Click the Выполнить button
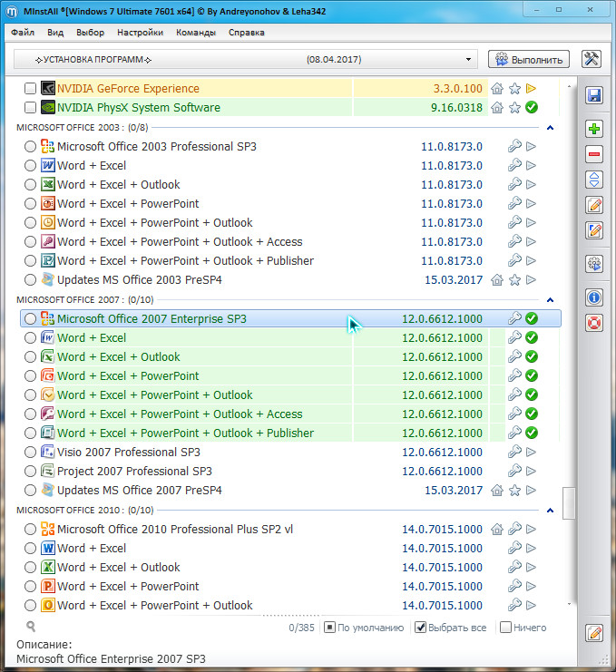Viewport: 616px width, 672px height. pyautogui.click(x=529, y=59)
